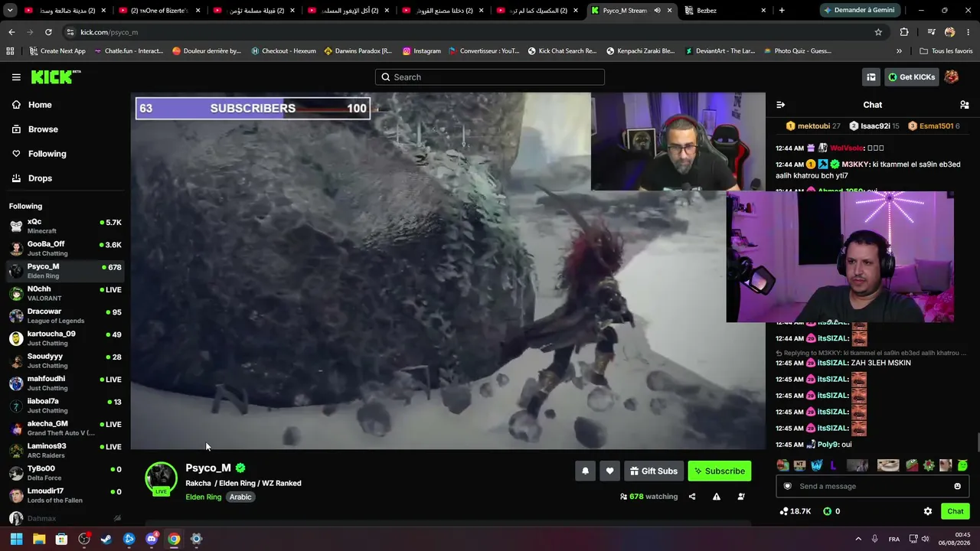Image resolution: width=980 pixels, height=551 pixels.
Task: Open the Tous les favoris folder
Action: click(946, 51)
